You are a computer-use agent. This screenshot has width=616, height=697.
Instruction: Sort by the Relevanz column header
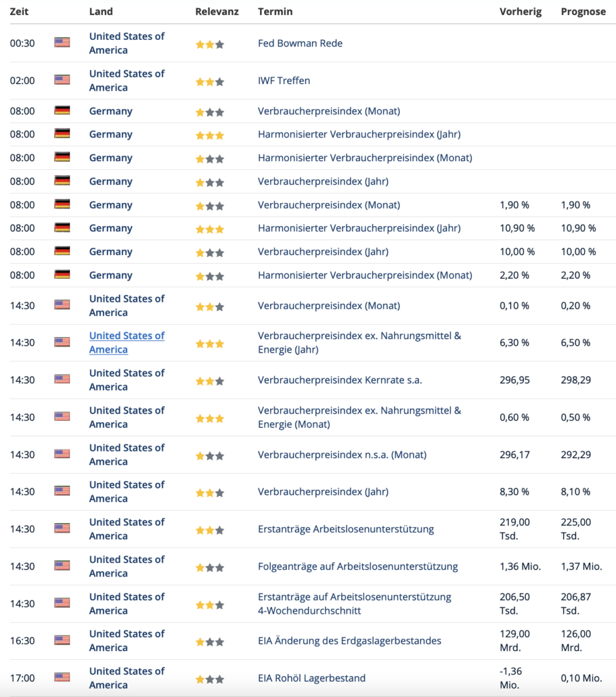pyautogui.click(x=217, y=12)
